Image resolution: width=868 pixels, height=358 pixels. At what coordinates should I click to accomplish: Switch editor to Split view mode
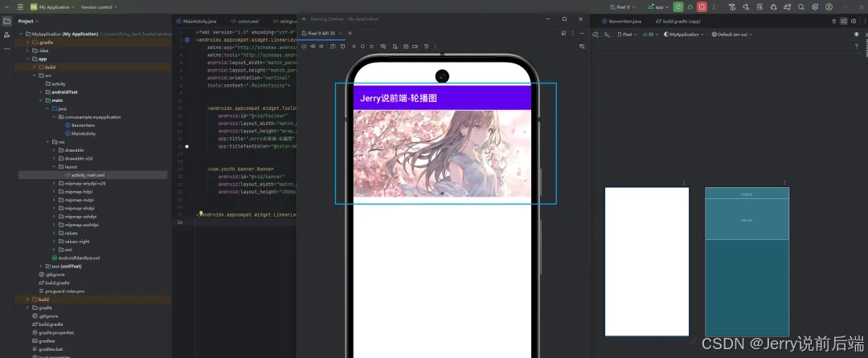point(844,21)
